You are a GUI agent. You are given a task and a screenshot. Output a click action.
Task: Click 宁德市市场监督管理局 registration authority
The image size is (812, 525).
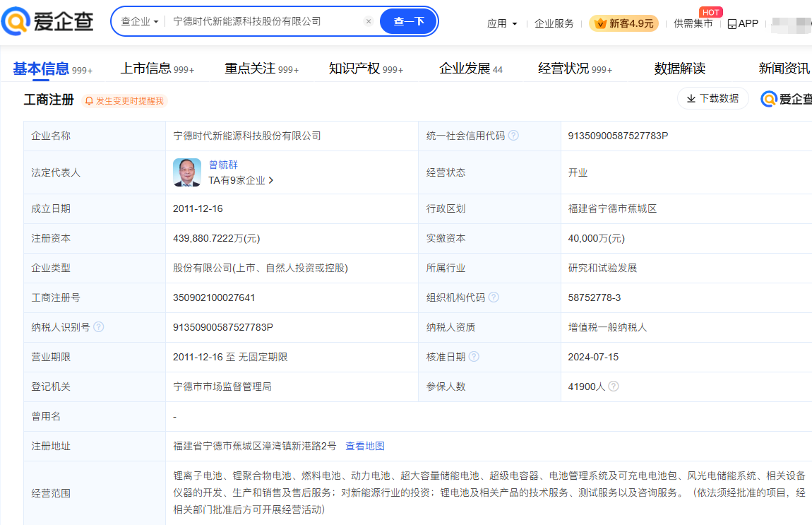coord(222,387)
